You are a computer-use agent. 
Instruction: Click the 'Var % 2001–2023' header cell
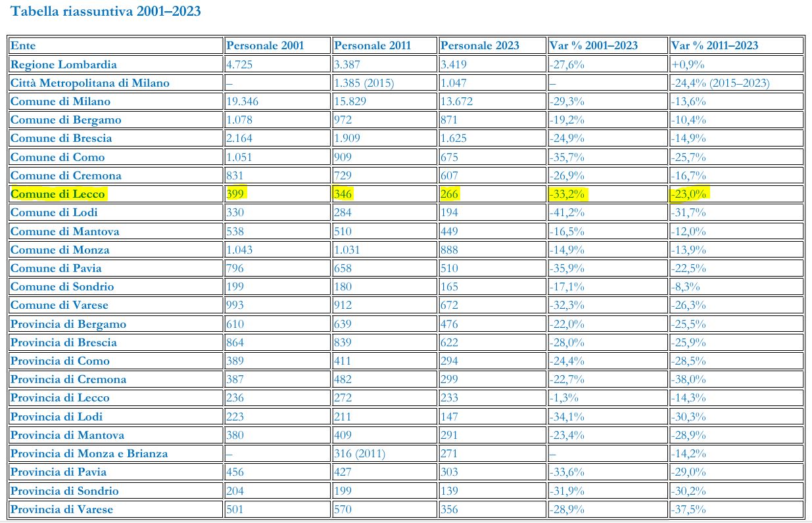pyautogui.click(x=594, y=45)
